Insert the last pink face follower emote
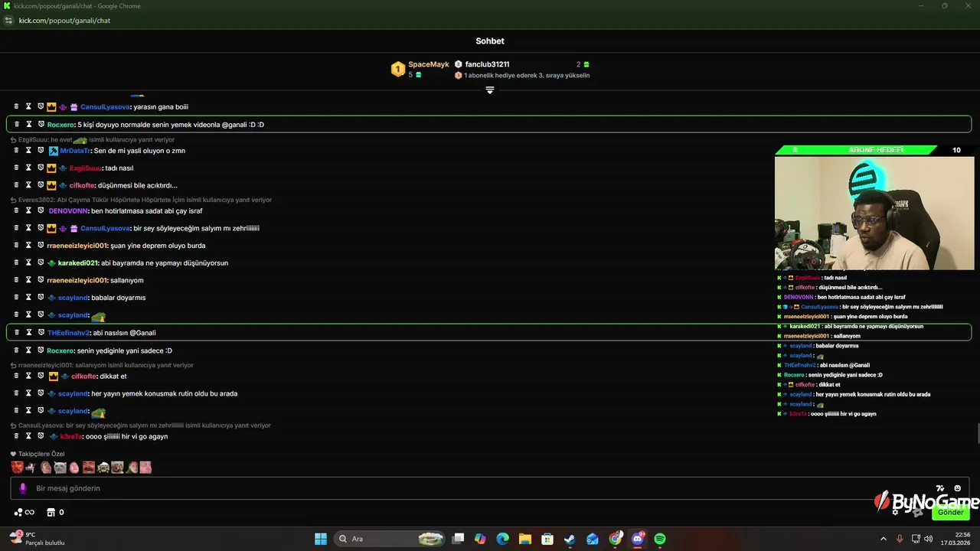Image resolution: width=980 pixels, height=551 pixels. [145, 467]
